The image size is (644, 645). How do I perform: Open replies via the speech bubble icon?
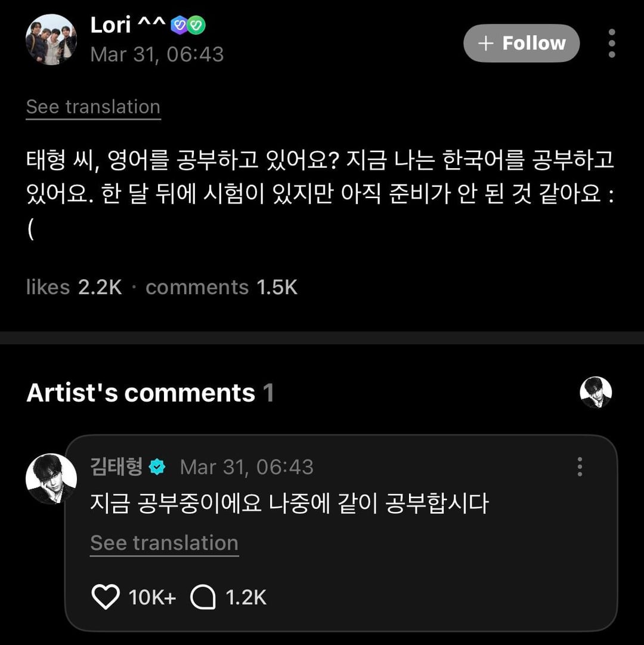tap(203, 597)
